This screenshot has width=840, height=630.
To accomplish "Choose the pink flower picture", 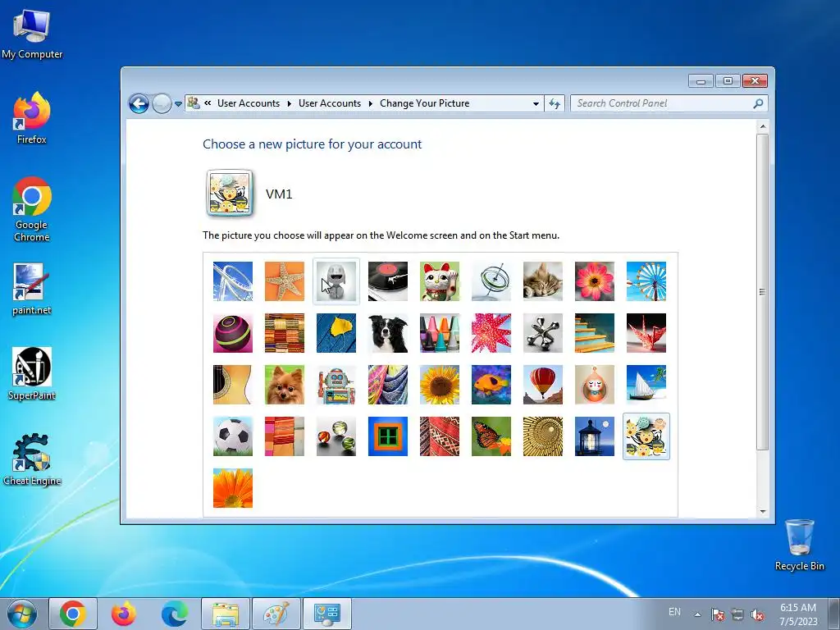I will [595, 281].
